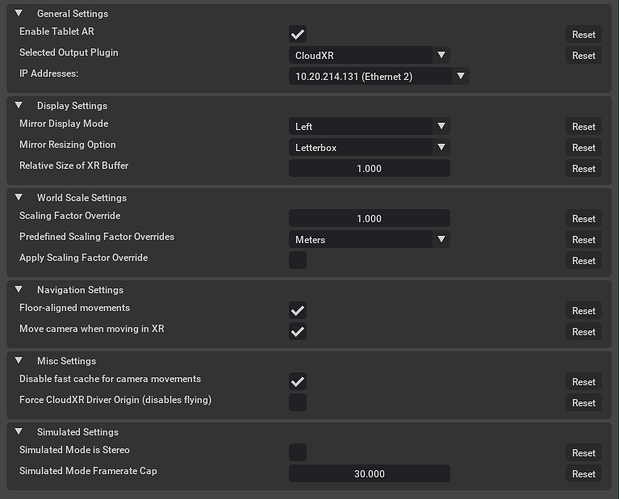Click the Navigation Settings header text
Image resolution: width=619 pixels, height=499 pixels.
tap(80, 289)
